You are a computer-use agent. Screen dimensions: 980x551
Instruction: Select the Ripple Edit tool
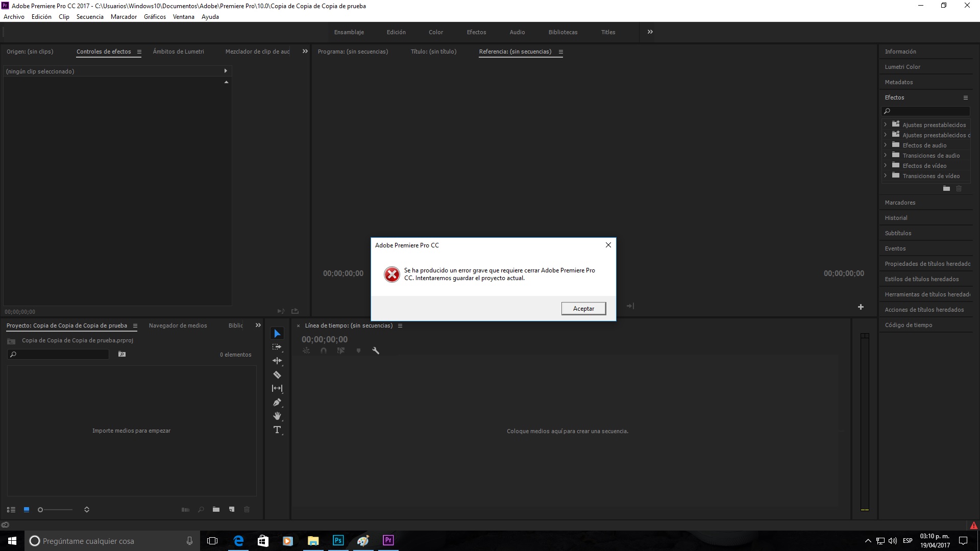pyautogui.click(x=277, y=361)
